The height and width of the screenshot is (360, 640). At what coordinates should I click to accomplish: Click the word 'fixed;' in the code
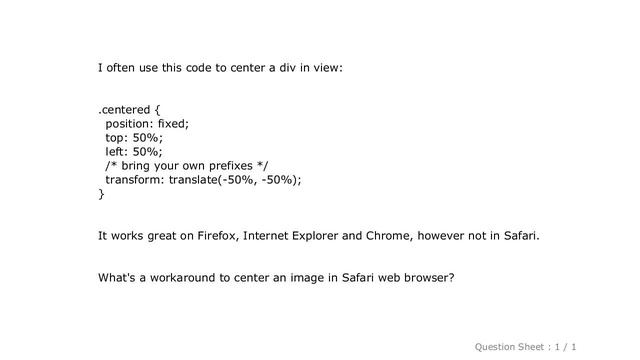coord(174,124)
